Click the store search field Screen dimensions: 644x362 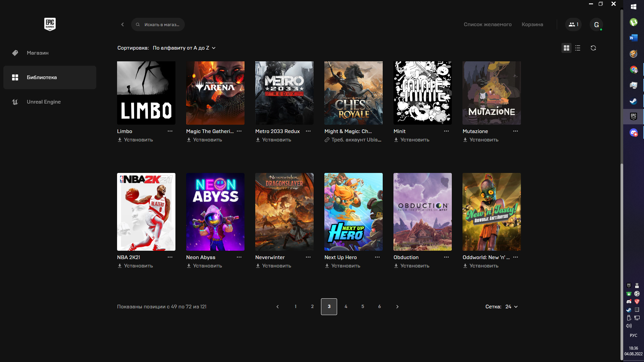coord(158,24)
